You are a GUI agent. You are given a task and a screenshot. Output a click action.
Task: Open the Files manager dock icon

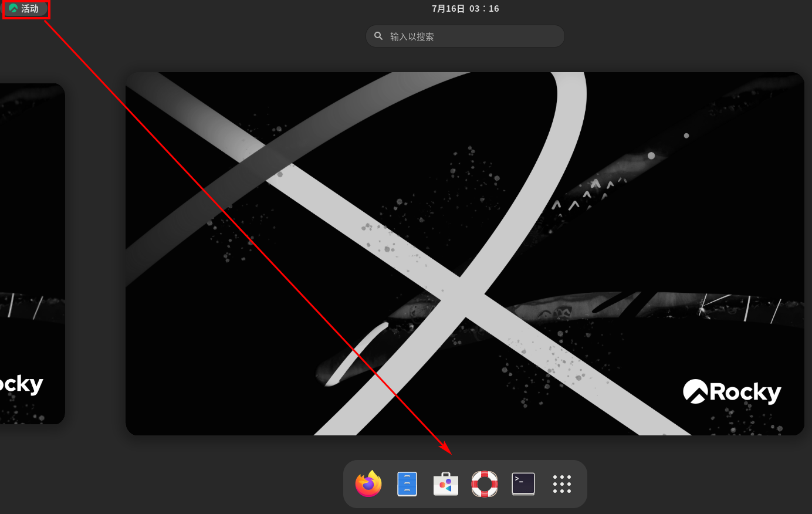[x=407, y=484]
